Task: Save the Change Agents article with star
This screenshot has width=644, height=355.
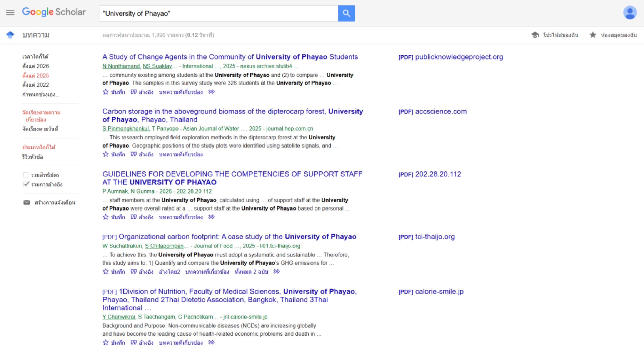Action: click(105, 92)
